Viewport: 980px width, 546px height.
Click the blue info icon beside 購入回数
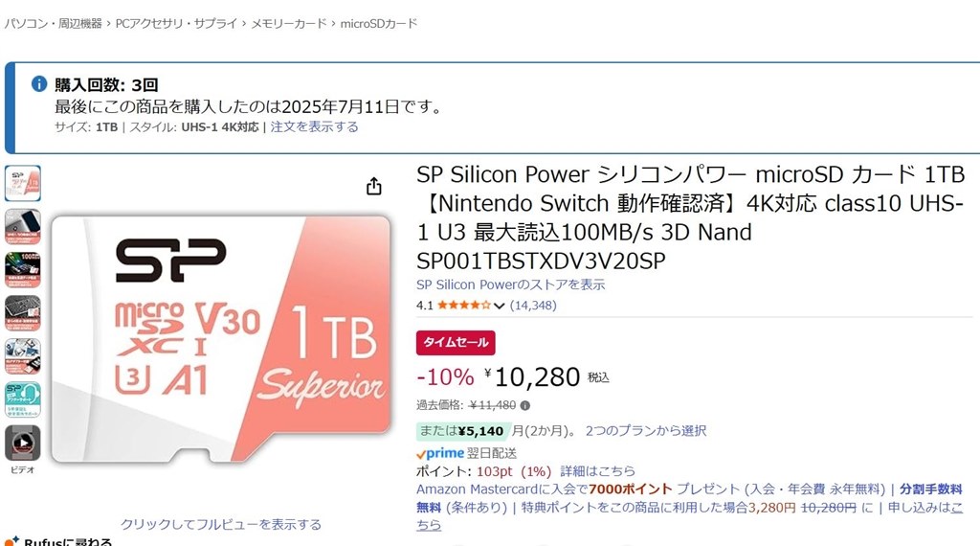(x=39, y=83)
